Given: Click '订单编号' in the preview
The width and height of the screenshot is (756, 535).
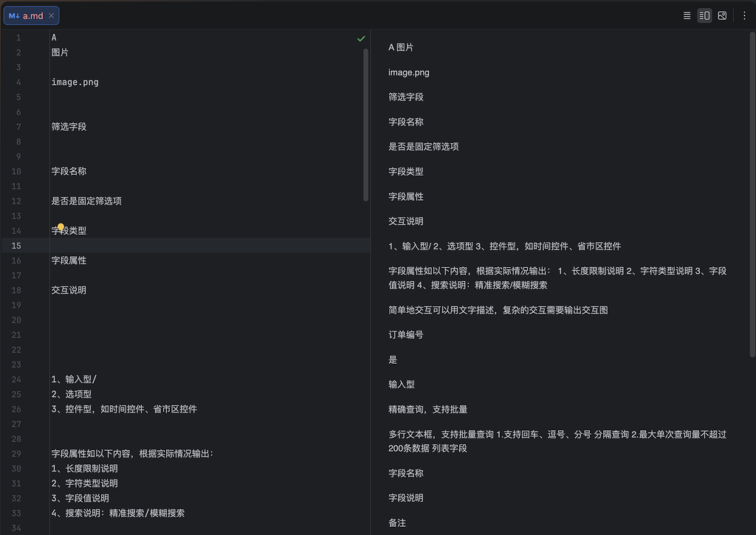Looking at the screenshot, I should click(x=406, y=334).
